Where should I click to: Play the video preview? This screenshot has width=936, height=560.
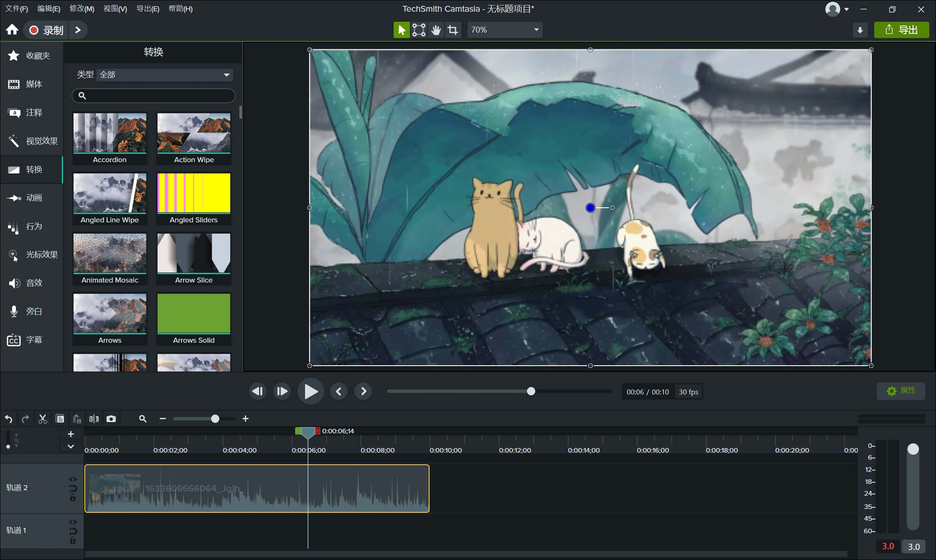click(x=310, y=392)
